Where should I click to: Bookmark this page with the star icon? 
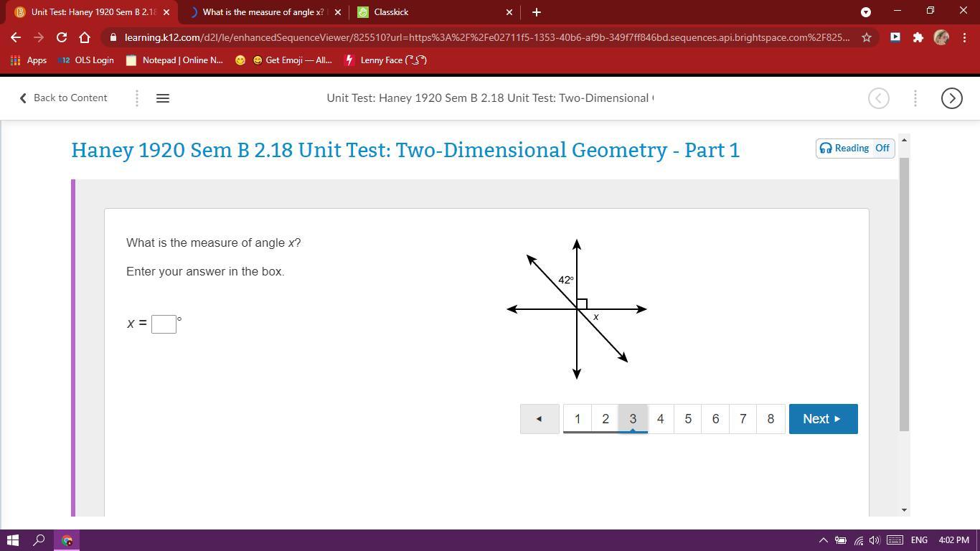pos(867,37)
